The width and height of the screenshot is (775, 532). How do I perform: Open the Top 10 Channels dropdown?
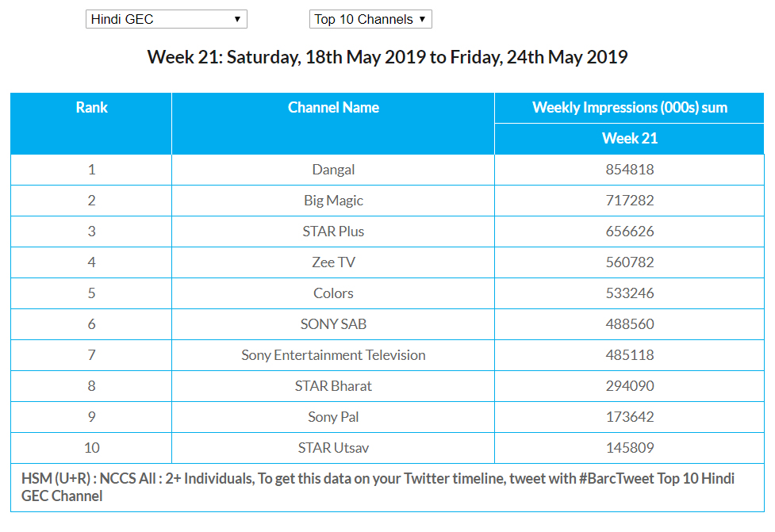point(370,19)
